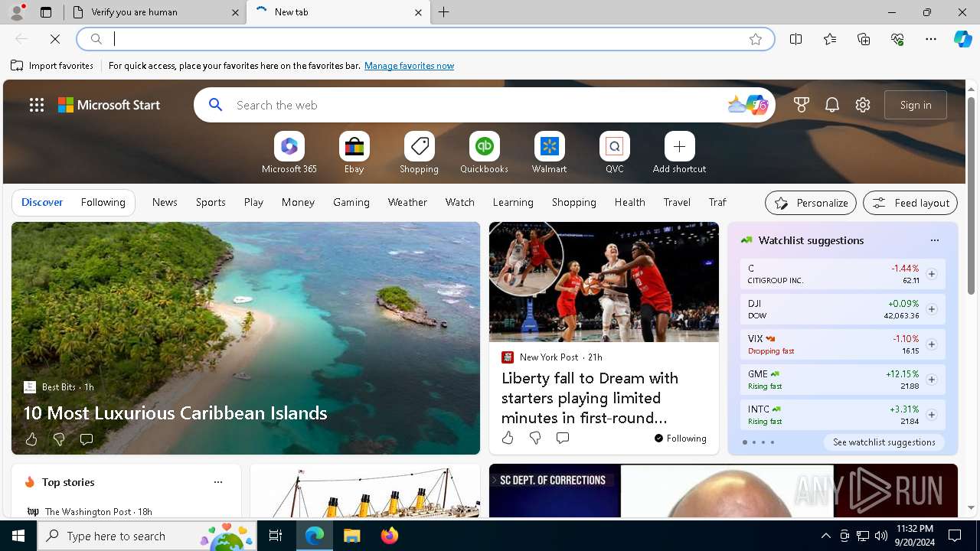Open comments on Caribbean Islands article
This screenshot has height=551, width=980.
[x=87, y=439]
